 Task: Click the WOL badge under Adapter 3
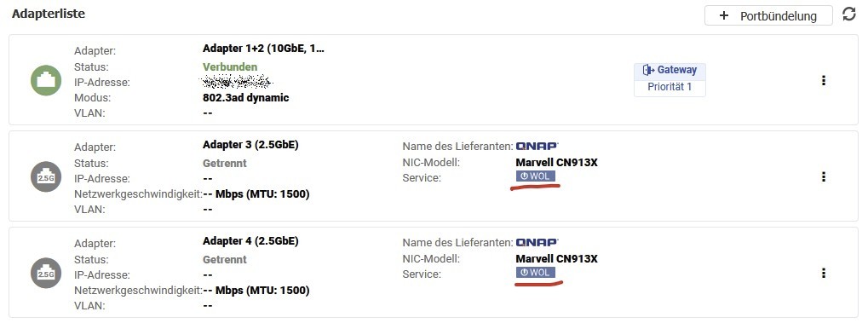point(535,176)
